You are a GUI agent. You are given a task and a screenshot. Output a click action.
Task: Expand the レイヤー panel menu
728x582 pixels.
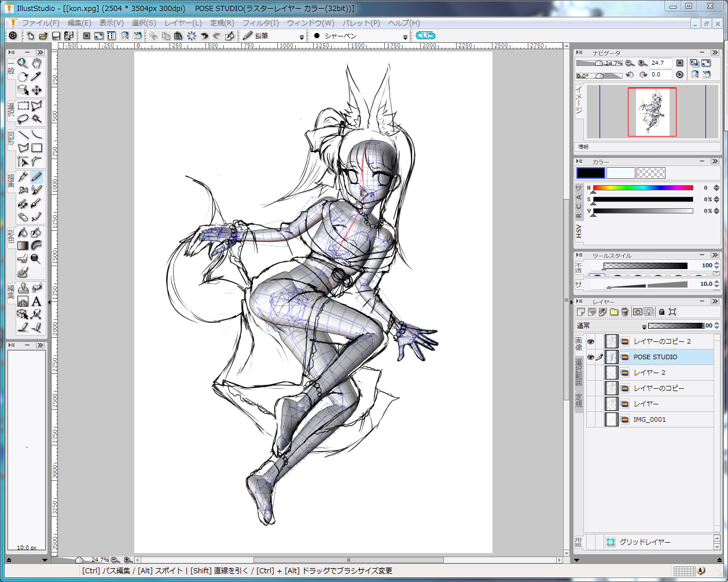(580, 301)
